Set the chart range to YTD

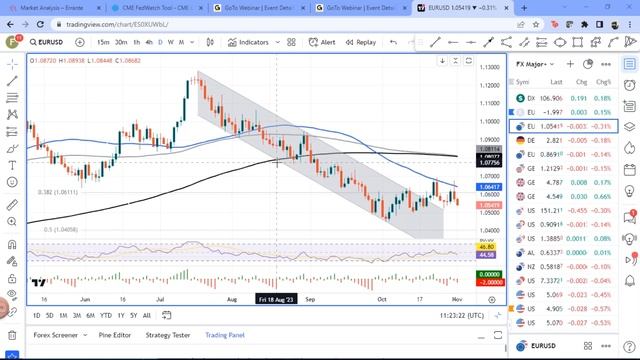106,315
